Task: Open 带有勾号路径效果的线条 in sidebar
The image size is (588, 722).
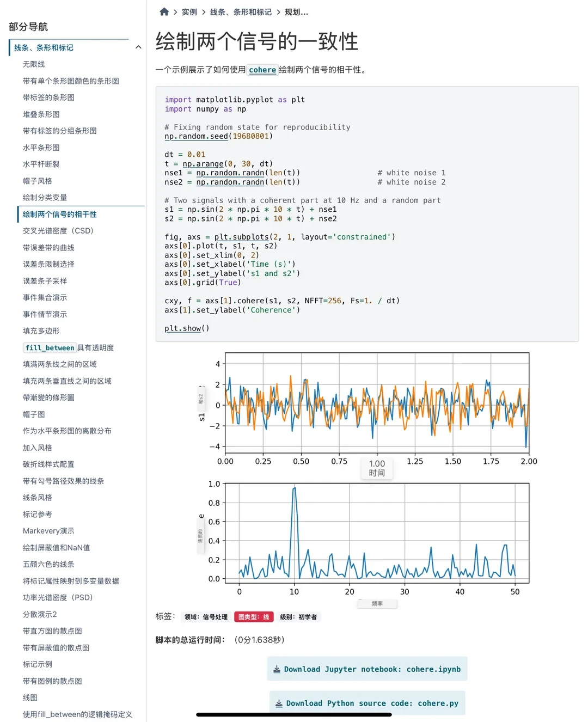Action: pos(63,481)
